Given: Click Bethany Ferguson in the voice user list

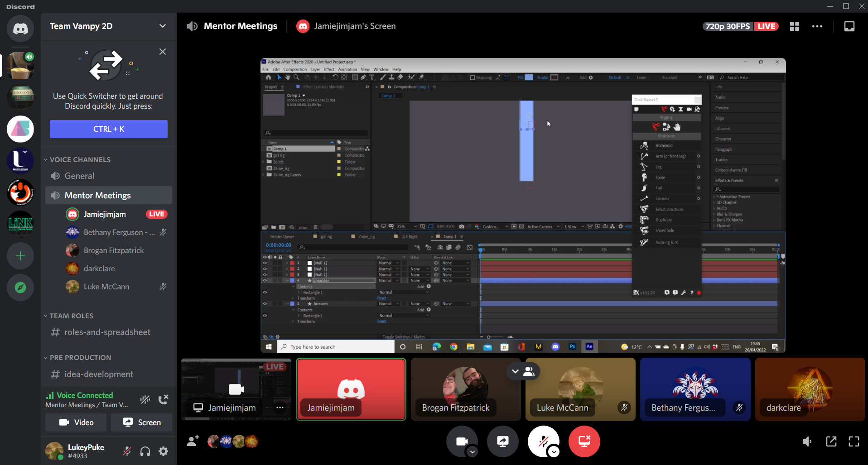Looking at the screenshot, I should [x=117, y=232].
